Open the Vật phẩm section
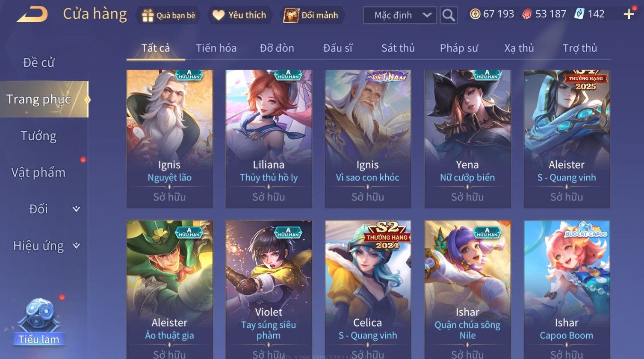 point(38,173)
